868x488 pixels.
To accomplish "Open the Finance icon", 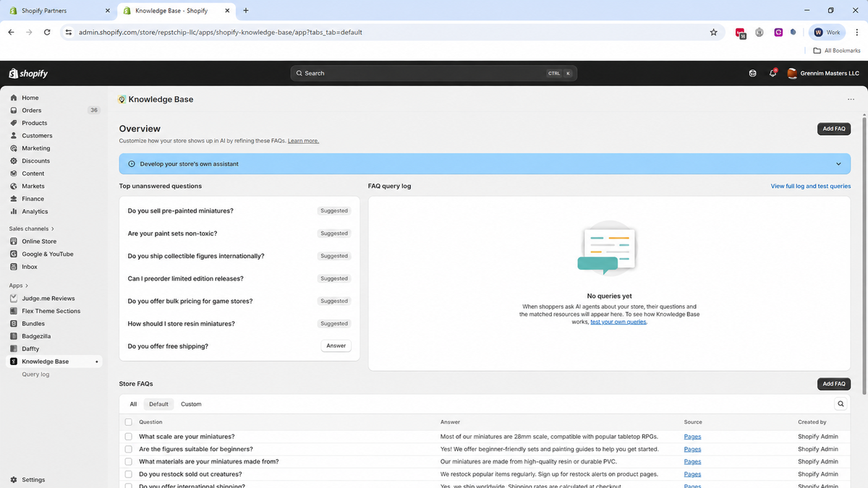I will (14, 199).
